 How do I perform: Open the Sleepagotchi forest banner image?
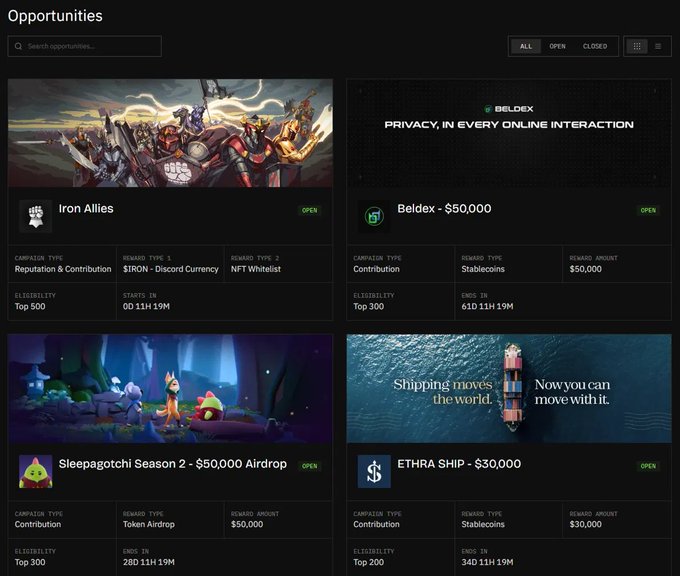tap(170, 388)
